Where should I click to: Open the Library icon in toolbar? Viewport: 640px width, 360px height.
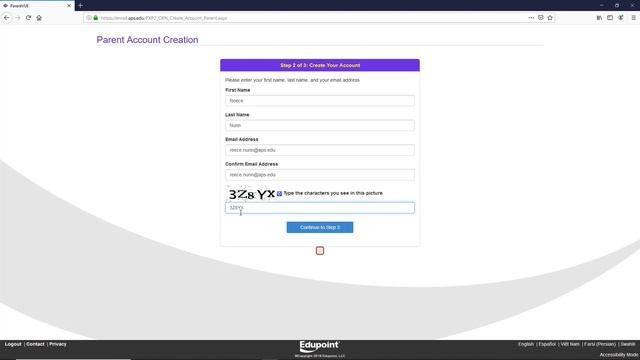(599, 18)
